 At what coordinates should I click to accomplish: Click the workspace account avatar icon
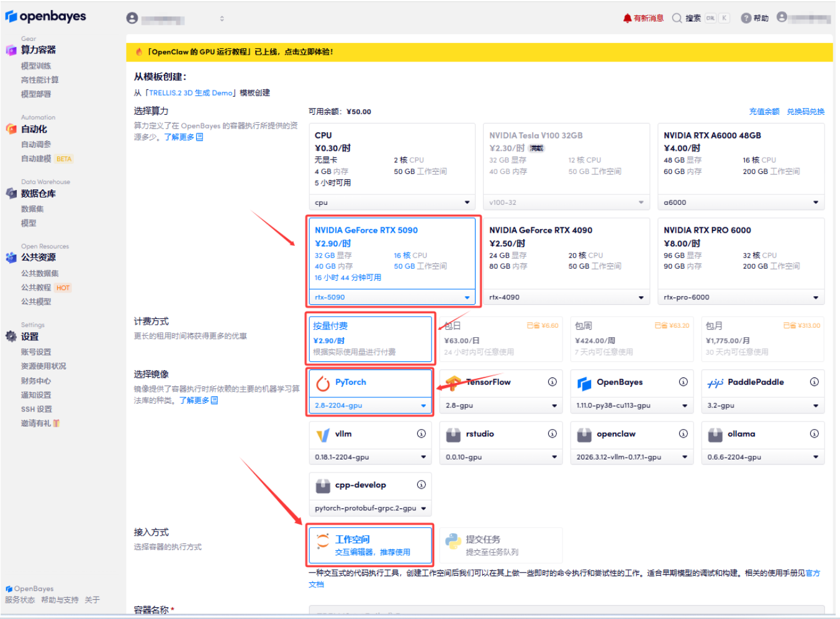[132, 18]
